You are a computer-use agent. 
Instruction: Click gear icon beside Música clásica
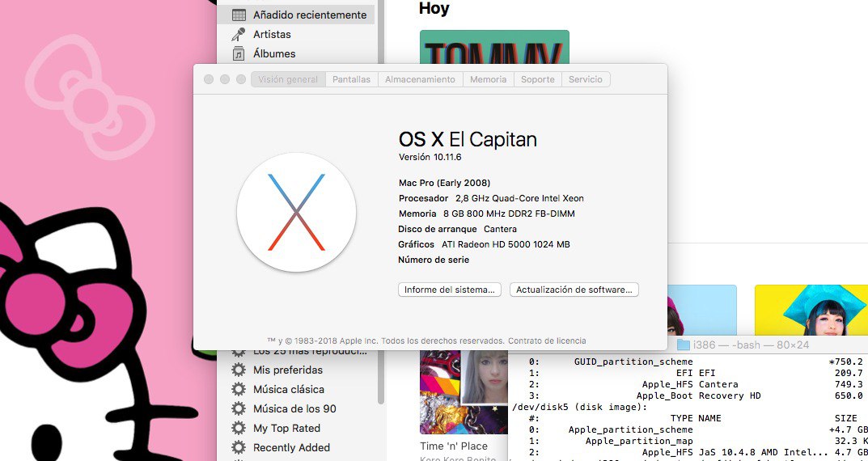click(239, 389)
